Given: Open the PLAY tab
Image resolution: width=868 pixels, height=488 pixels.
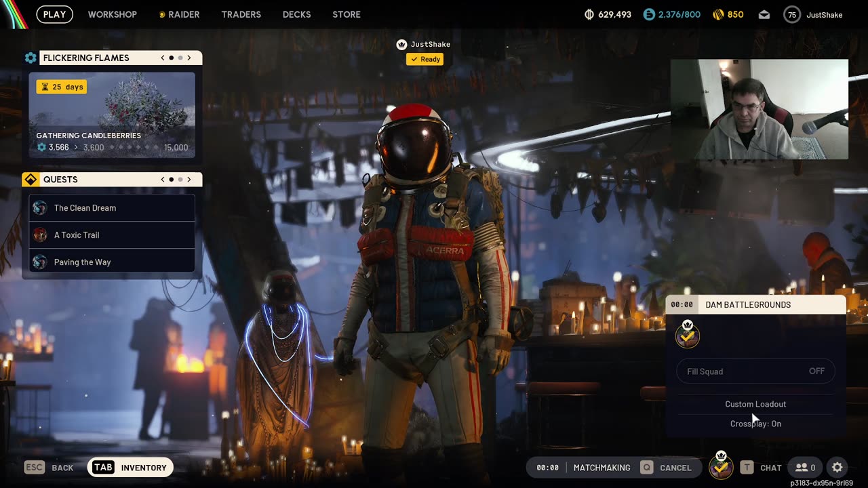Looking at the screenshot, I should tap(54, 14).
